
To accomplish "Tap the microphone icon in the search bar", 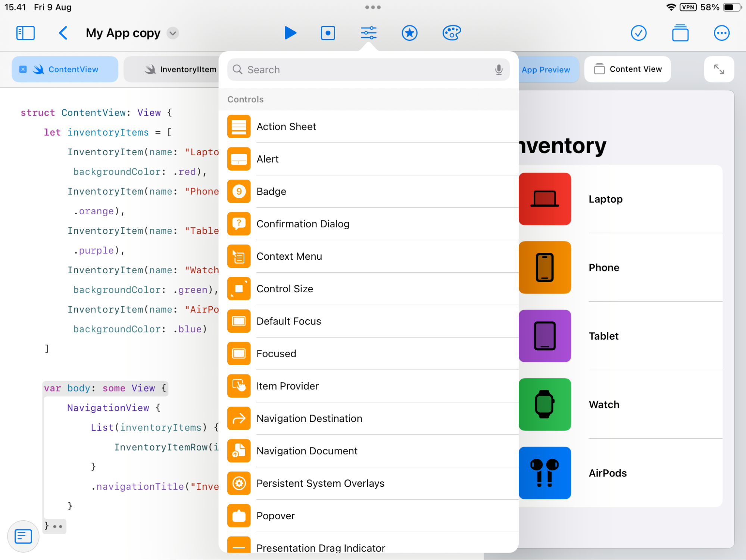I will (x=499, y=69).
